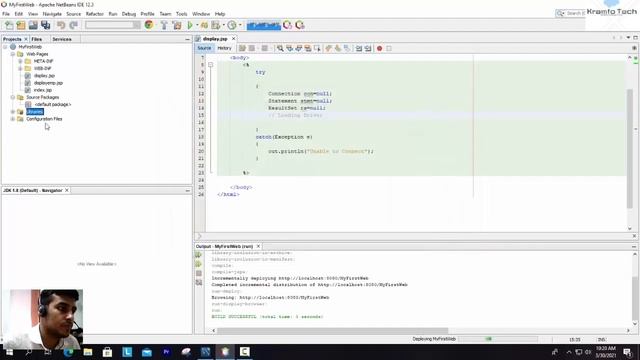Click the Open Project toolbar icon
Screen dimensions: 640x360
point(33,25)
